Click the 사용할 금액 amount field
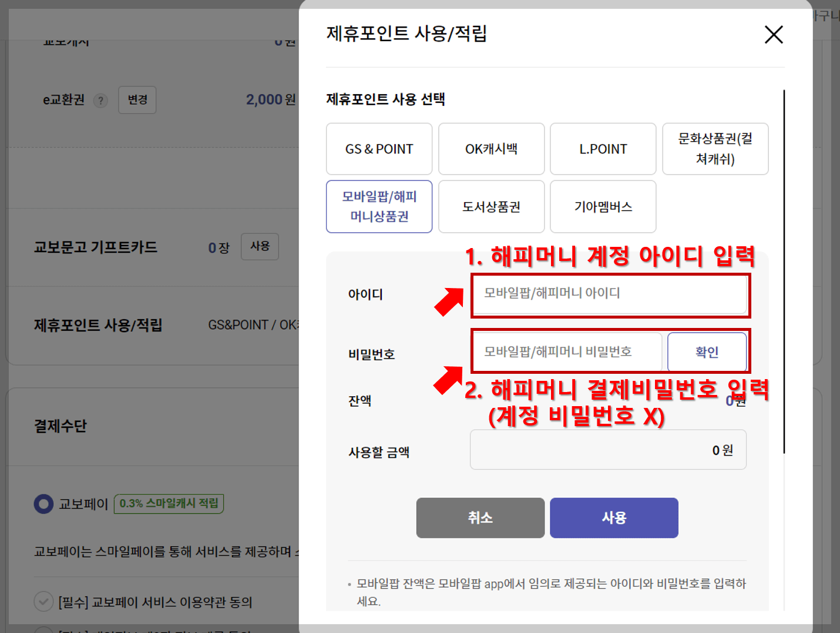The height and width of the screenshot is (633, 840). coord(607,450)
